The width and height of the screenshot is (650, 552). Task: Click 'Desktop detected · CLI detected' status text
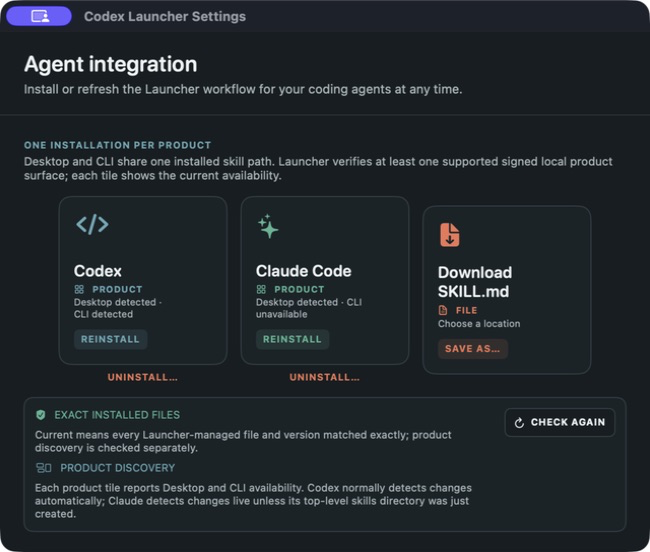(118, 308)
